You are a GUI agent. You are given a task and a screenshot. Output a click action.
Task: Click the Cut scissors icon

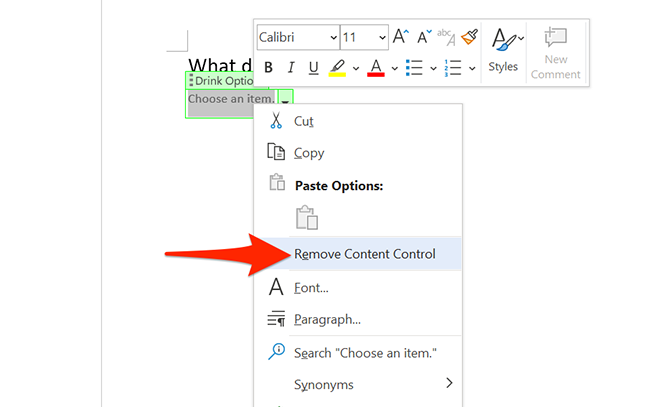[277, 121]
